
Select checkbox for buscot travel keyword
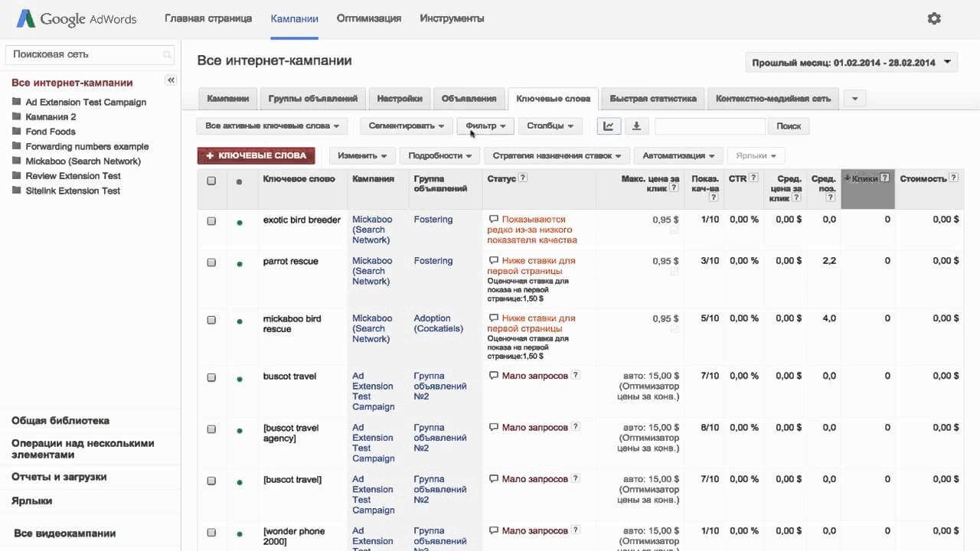click(211, 377)
